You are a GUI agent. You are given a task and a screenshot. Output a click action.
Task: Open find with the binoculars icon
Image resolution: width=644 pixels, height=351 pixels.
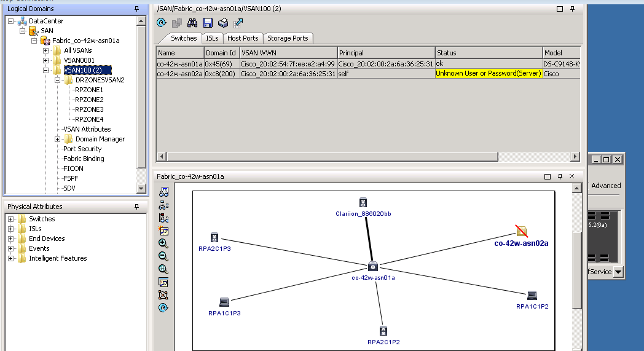(x=192, y=23)
